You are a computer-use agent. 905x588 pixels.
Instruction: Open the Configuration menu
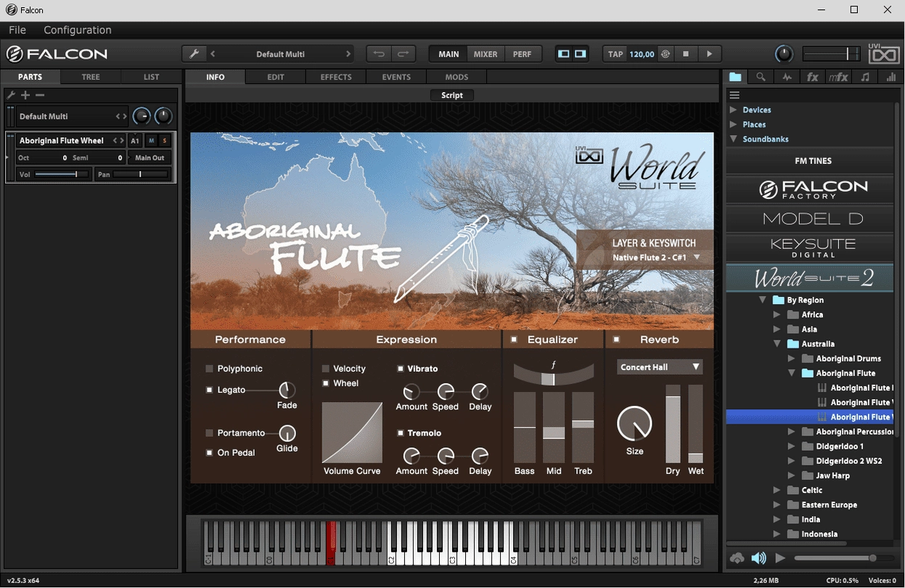(x=78, y=30)
